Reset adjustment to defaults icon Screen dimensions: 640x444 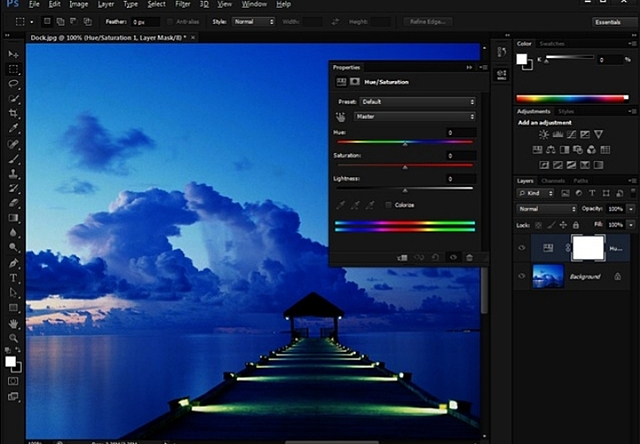click(x=436, y=258)
